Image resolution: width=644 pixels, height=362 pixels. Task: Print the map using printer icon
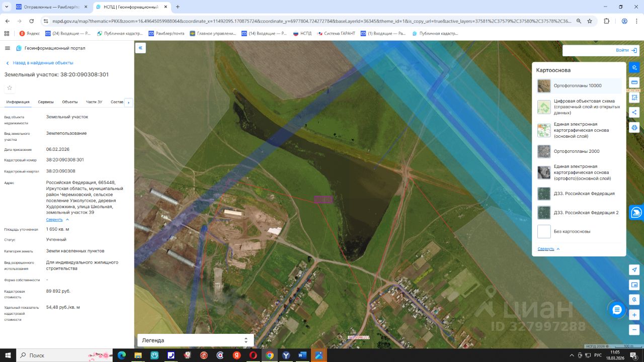[634, 128]
